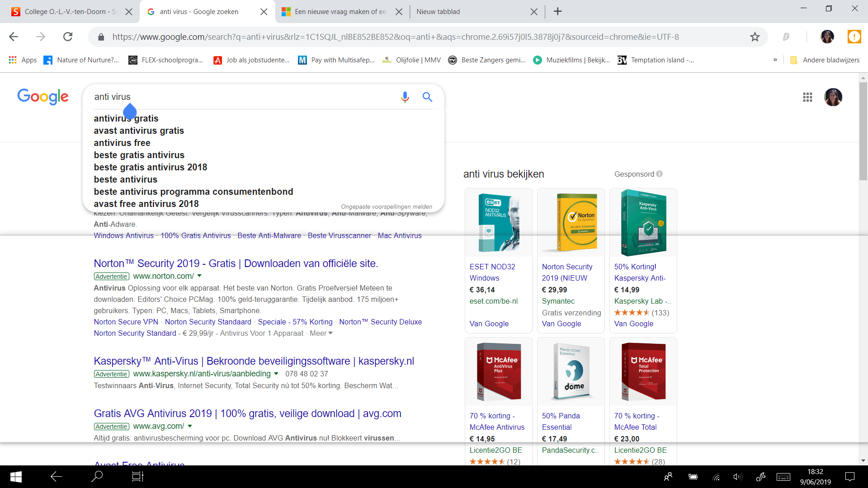Click the blue magnifier search button

pyautogui.click(x=427, y=97)
